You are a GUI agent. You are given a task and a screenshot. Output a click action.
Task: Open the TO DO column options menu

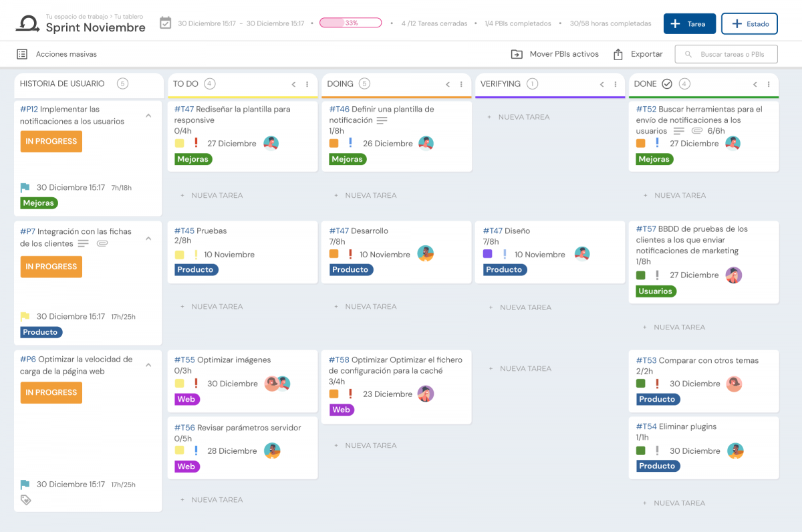[308, 85]
